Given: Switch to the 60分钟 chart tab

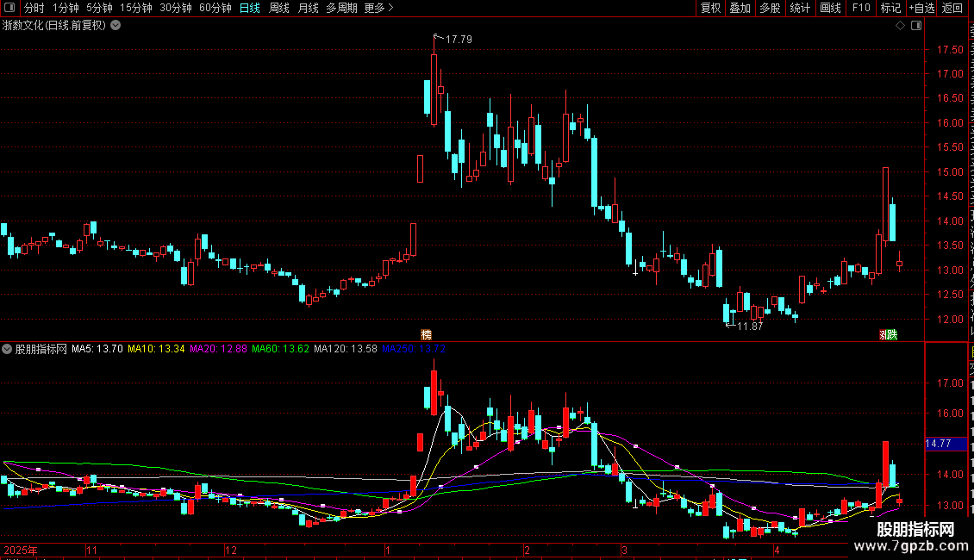Looking at the screenshot, I should click(x=215, y=8).
